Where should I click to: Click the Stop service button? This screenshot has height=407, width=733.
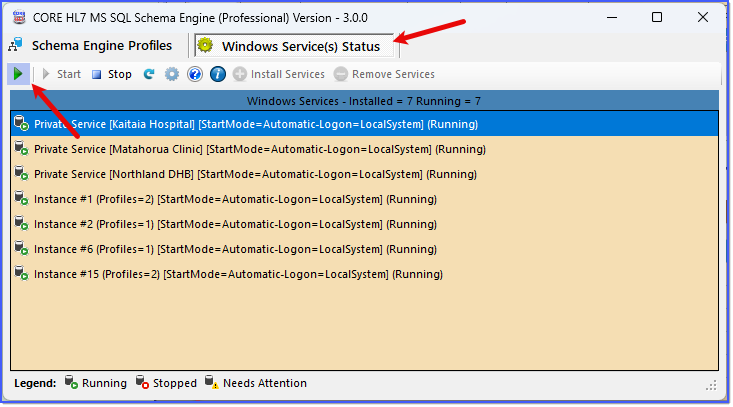pos(112,74)
